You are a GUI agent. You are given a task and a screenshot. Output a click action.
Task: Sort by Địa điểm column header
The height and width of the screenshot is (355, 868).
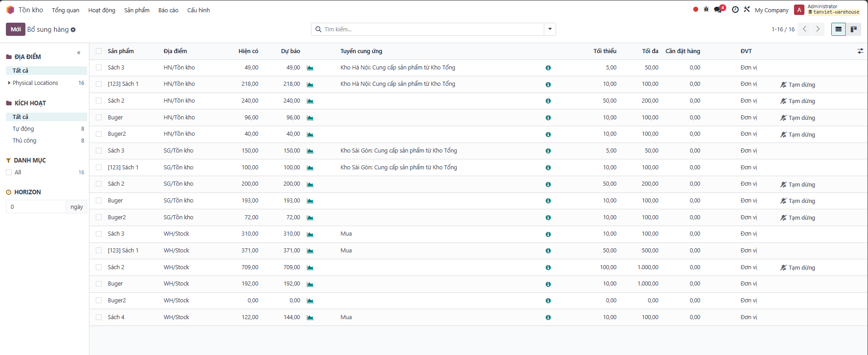pos(175,51)
